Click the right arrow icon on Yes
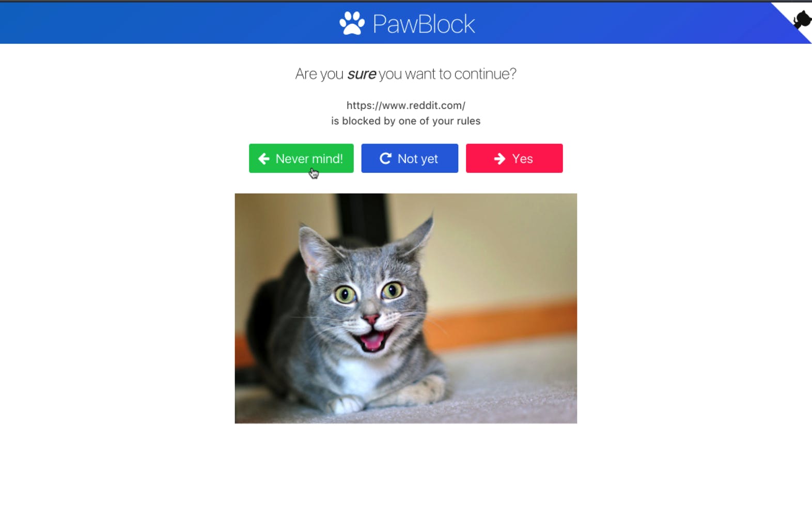 [499, 158]
